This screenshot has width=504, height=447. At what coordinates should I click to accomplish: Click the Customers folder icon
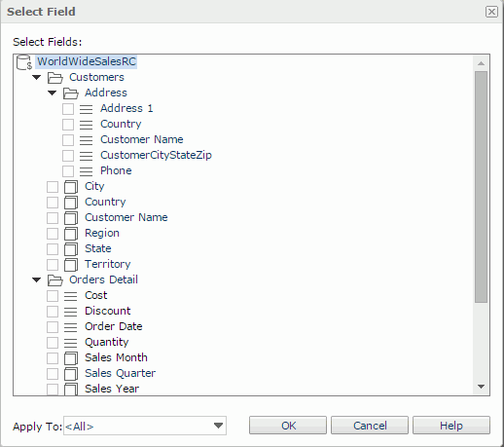[54, 78]
